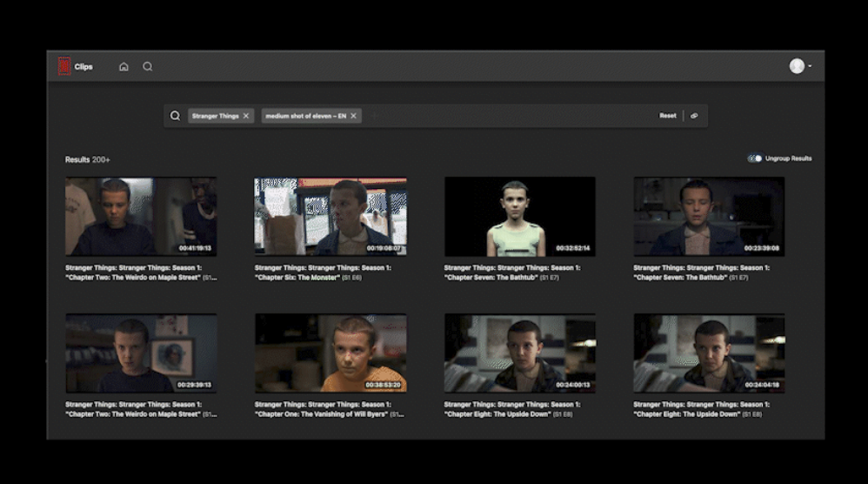Viewport: 868px width, 484px height.
Task: Open the clip timestamped 00:23:39:08
Action: click(709, 217)
